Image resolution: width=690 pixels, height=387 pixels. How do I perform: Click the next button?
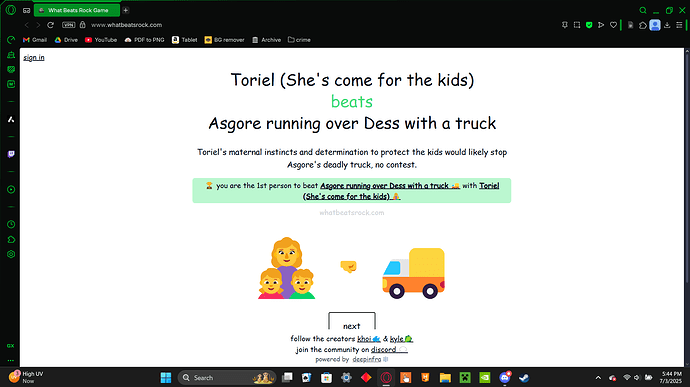click(x=352, y=321)
